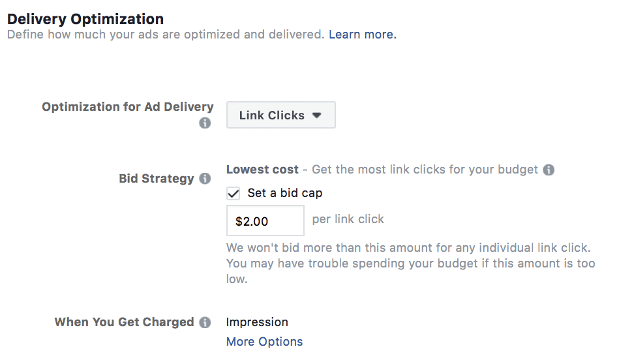
Task: Toggle the 'Set a bid cap' label
Action: coord(285,193)
